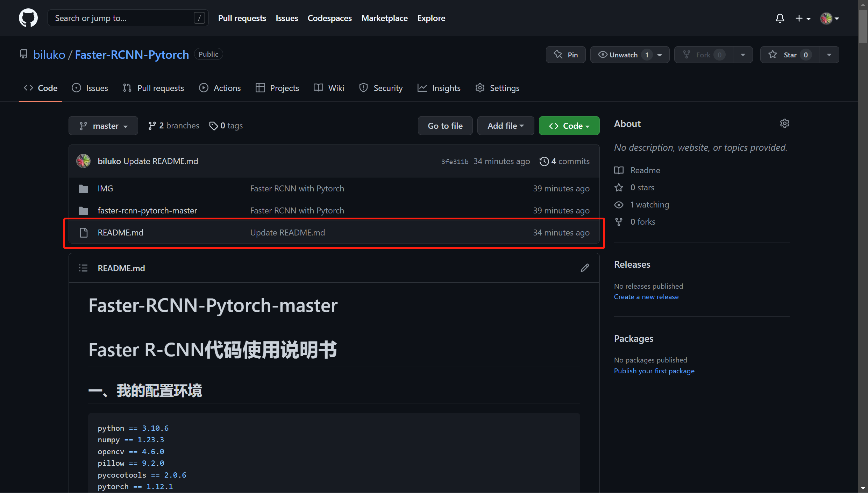Viewport: 868px width, 493px height.
Task: View the 2 branches link
Action: (174, 126)
